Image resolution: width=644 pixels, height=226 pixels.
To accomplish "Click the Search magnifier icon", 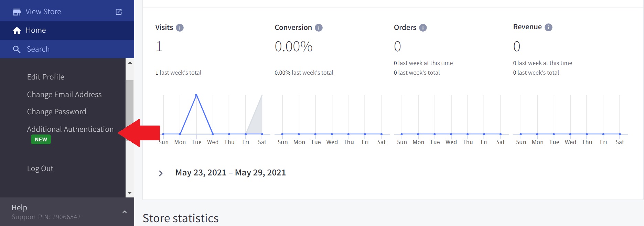I will coord(17,49).
